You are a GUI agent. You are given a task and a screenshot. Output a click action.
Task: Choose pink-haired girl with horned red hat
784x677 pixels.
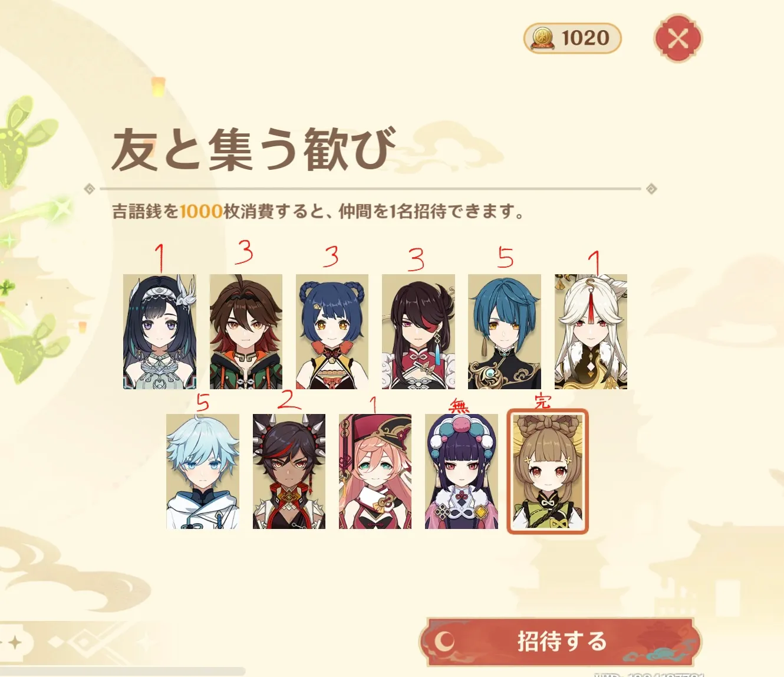pos(375,471)
